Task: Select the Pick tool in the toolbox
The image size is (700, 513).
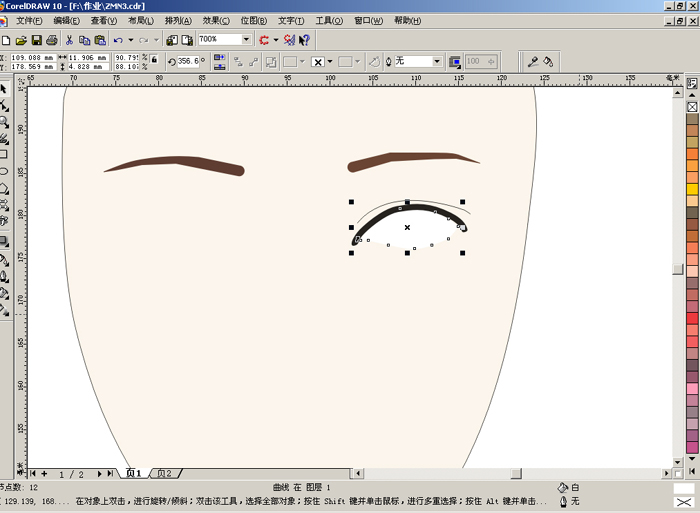Action: [x=4, y=89]
